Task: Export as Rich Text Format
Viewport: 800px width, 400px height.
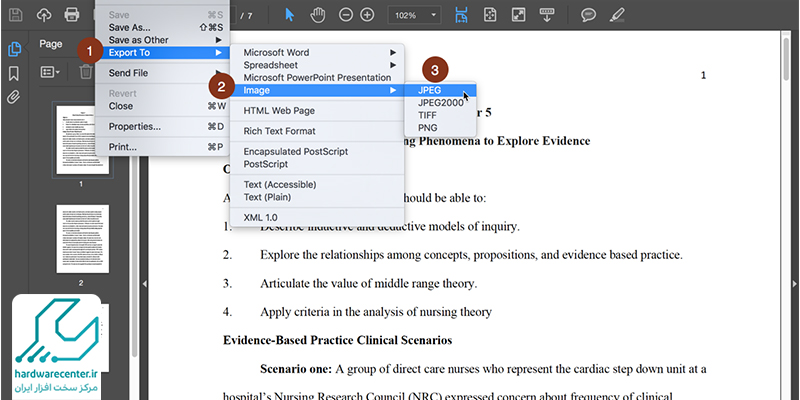Action: (317, 131)
